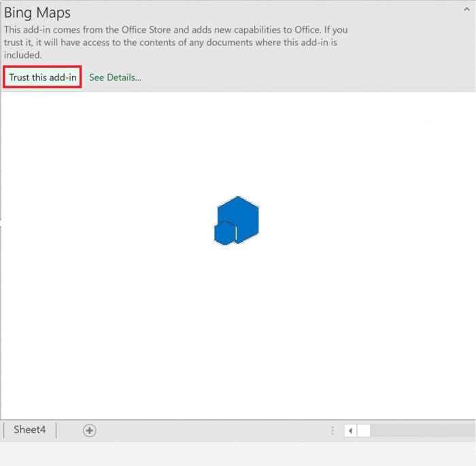Click the scroll-left arrow in horizontal scrollbar
The width and height of the screenshot is (476, 466).
tap(350, 431)
